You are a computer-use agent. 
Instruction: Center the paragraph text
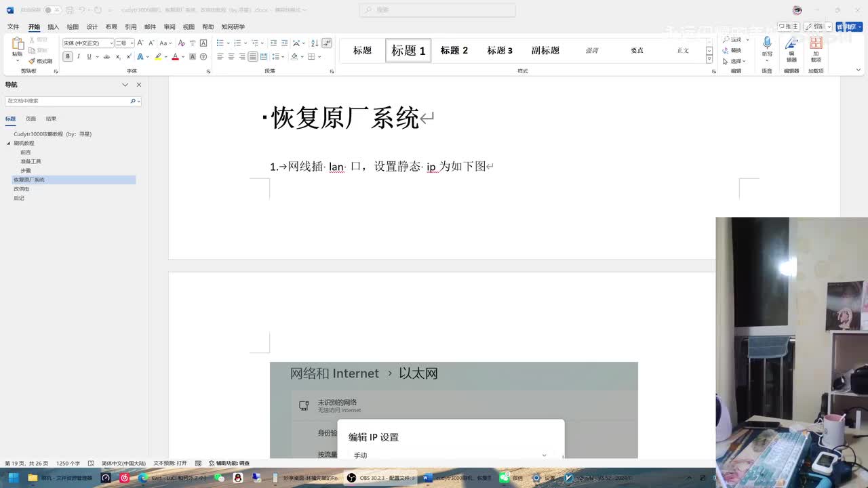pyautogui.click(x=231, y=57)
